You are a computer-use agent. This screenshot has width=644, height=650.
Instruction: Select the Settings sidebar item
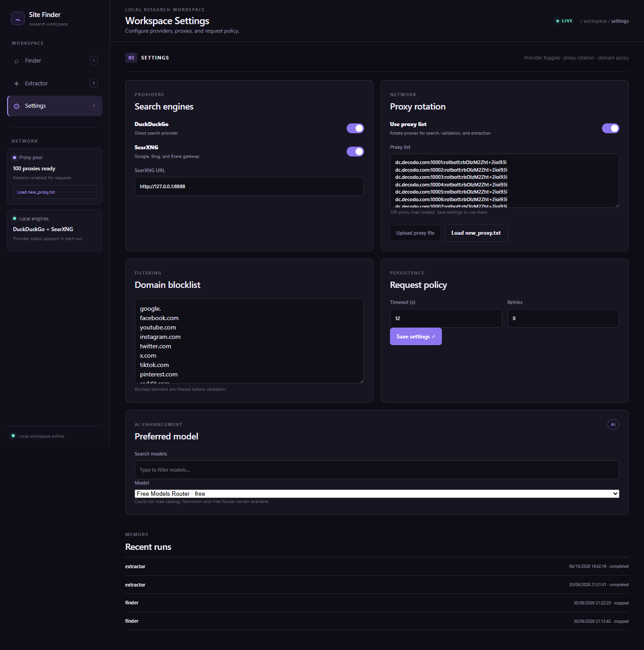click(x=55, y=106)
